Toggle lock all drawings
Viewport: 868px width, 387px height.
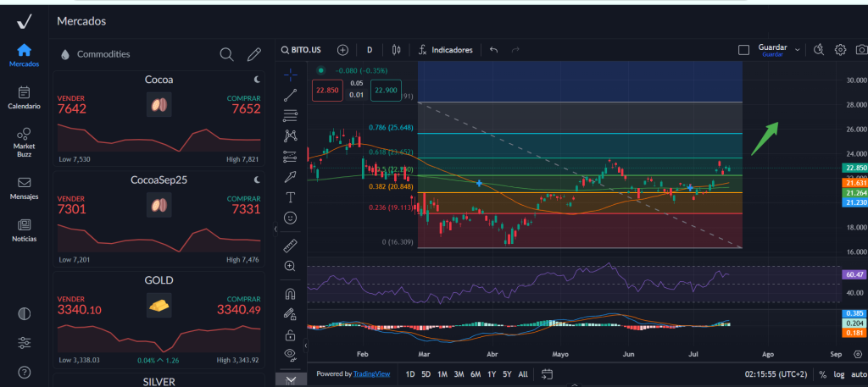tap(290, 334)
